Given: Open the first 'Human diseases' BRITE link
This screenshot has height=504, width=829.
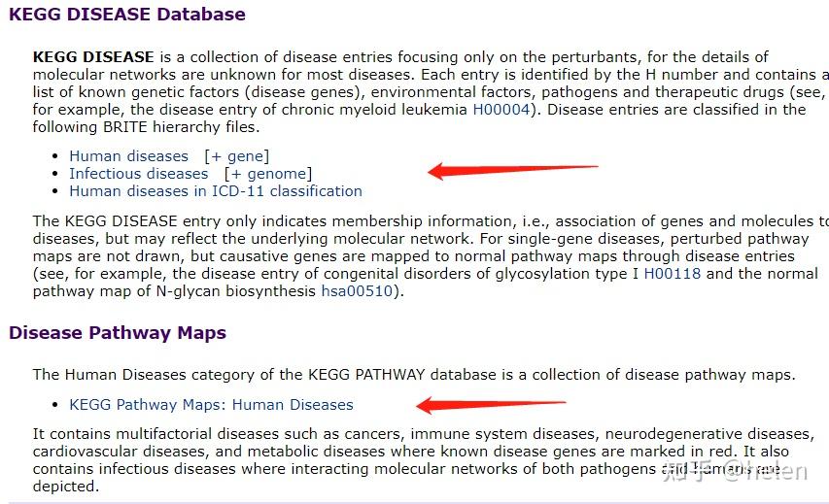Looking at the screenshot, I should tap(128, 156).
